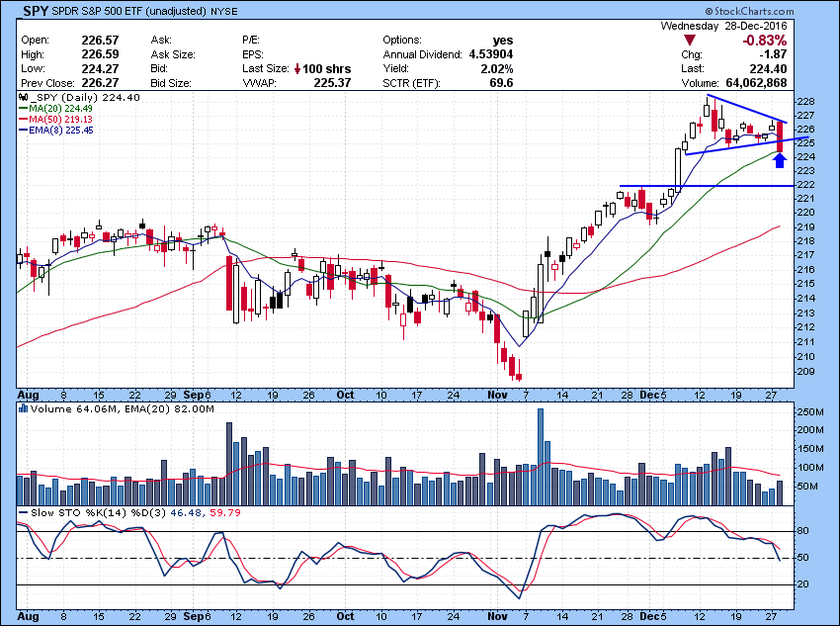Click the Bid Size label

point(171,84)
